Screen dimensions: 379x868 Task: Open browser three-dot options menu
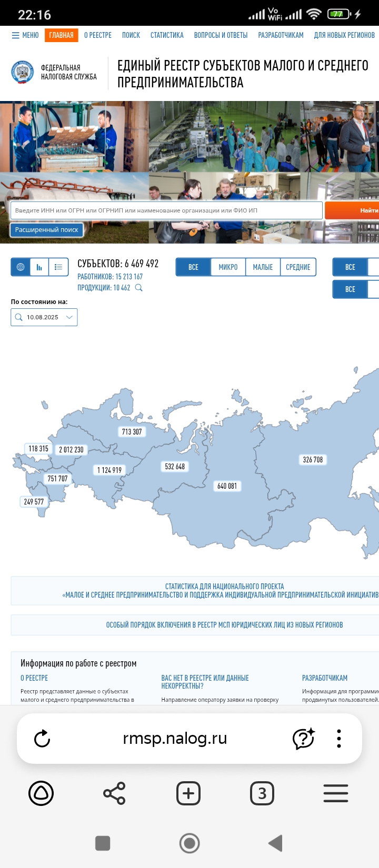click(x=339, y=739)
